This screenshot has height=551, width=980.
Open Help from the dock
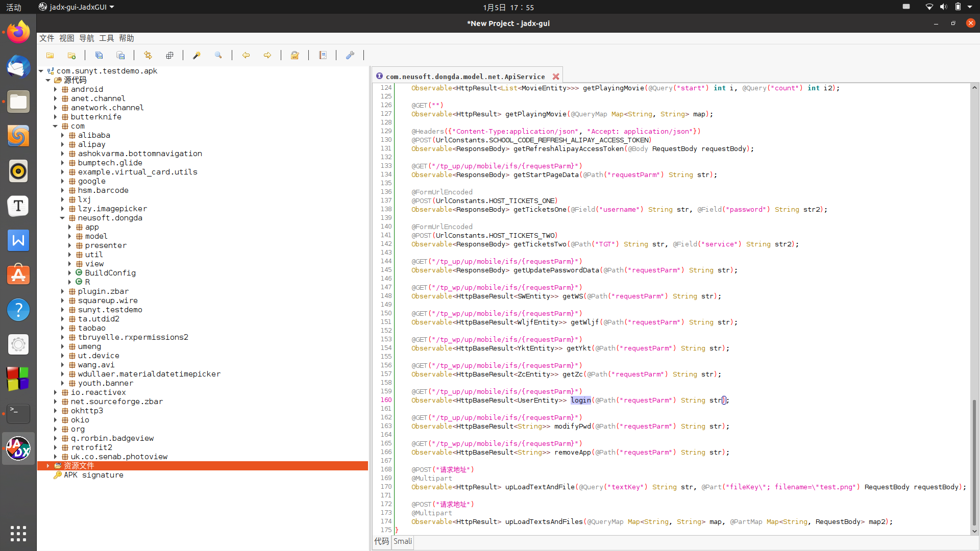tap(18, 310)
